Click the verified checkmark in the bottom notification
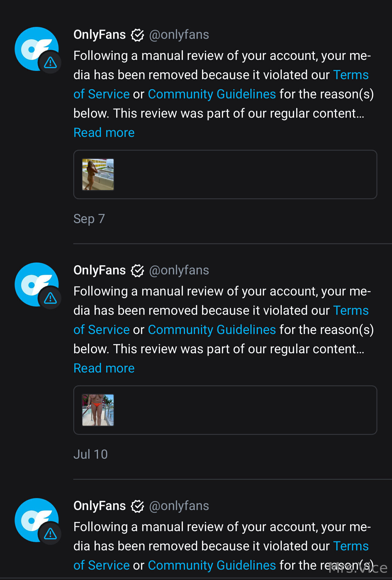The image size is (392, 580). tap(137, 506)
